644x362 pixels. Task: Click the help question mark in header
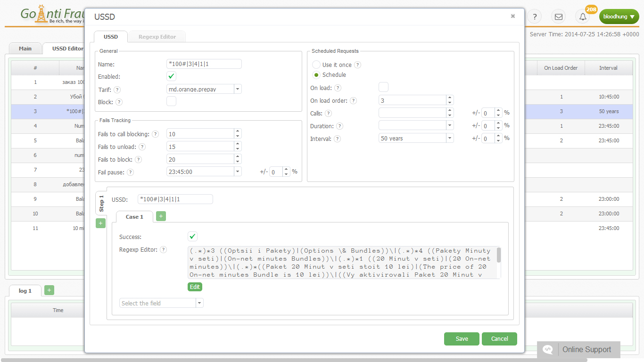[x=535, y=17]
